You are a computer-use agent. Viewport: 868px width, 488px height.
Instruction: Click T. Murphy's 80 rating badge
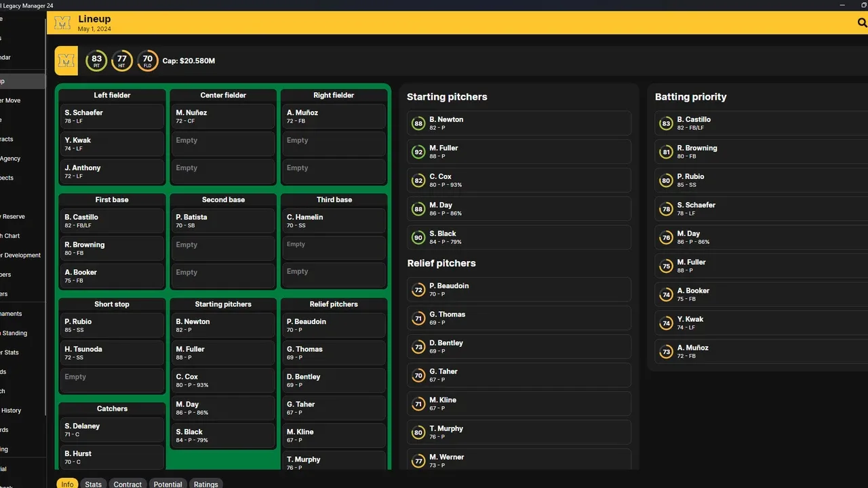pos(418,432)
